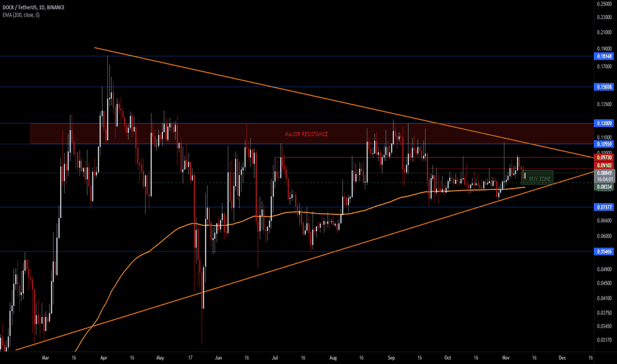Image resolution: width=617 pixels, height=364 pixels.
Task: Click the red 0.09102 price label
Action: coord(604,165)
